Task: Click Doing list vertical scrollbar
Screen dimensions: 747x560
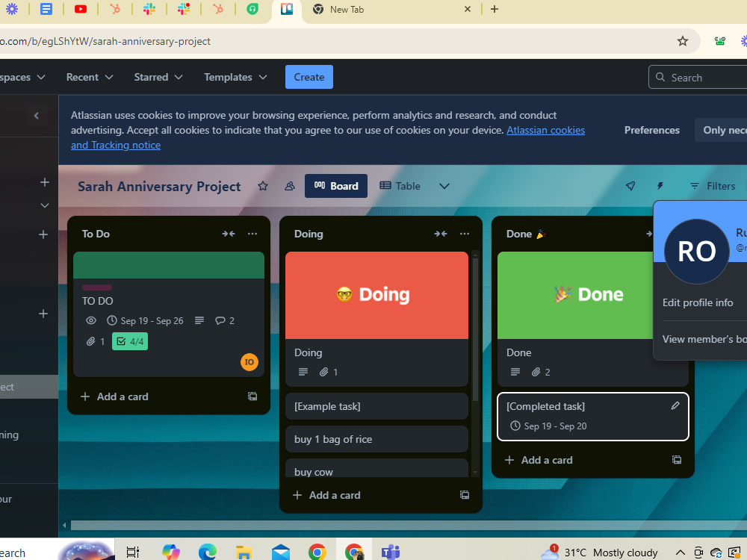Action: (475, 329)
